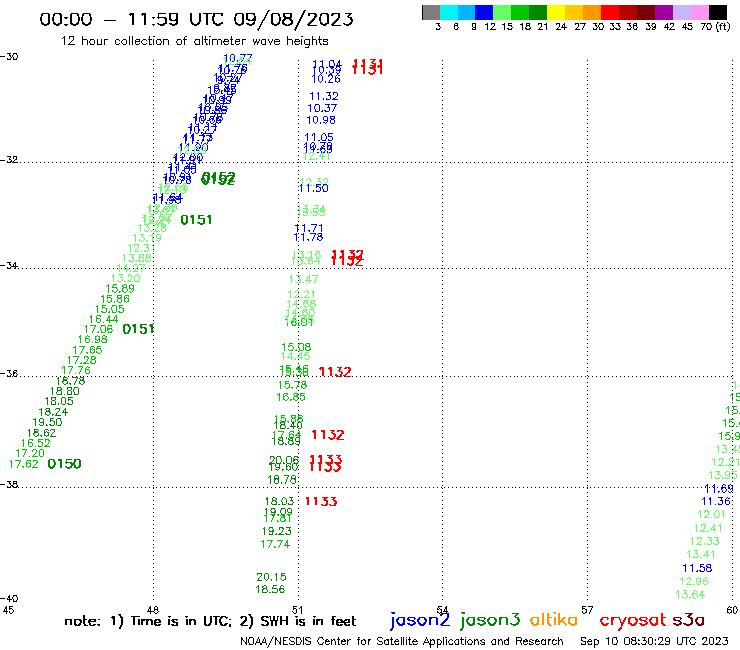740x650 pixels.
Task: Click the dark blue swatch in the legend
Action: coord(485,12)
